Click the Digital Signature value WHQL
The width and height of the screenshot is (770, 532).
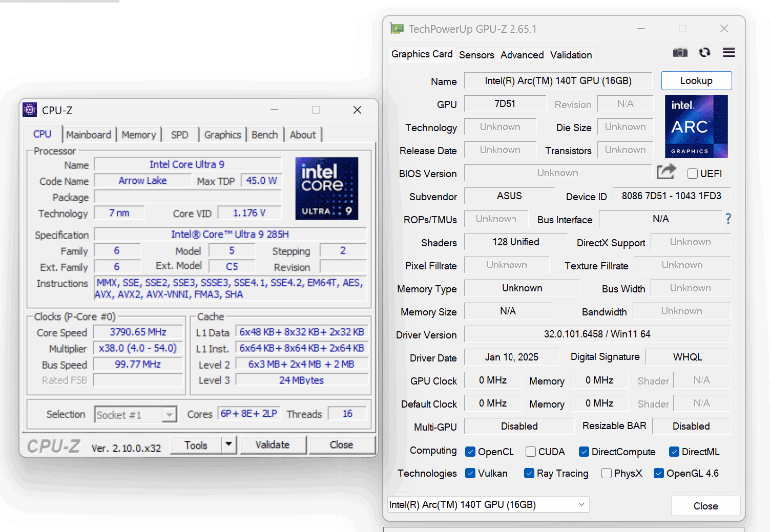click(688, 357)
